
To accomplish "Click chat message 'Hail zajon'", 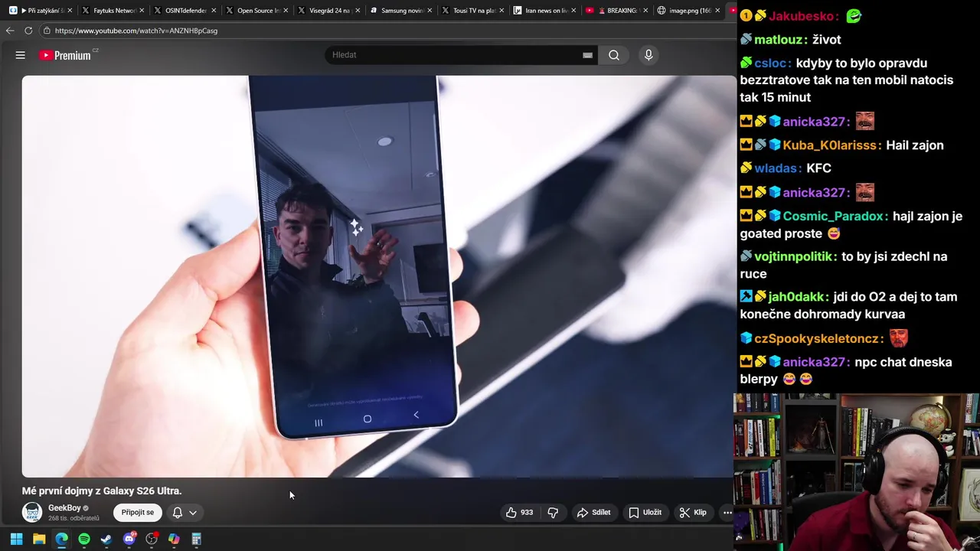I will (x=915, y=145).
